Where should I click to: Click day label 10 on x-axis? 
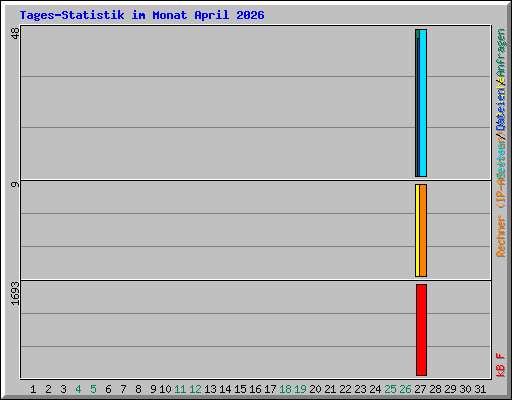click(165, 389)
